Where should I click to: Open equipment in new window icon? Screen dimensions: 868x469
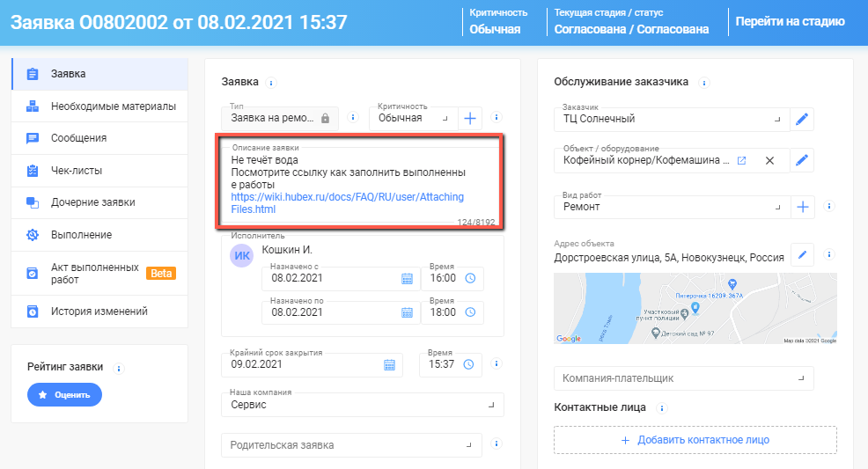[x=742, y=161]
